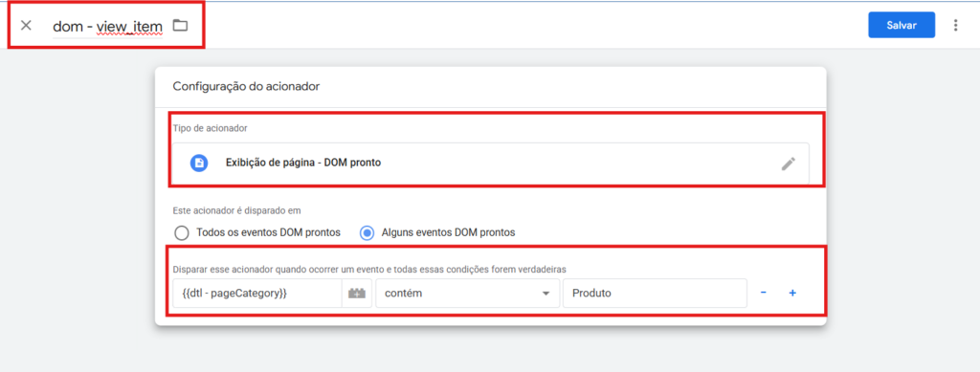The image size is (980, 372).
Task: Open the contém operator dropdown
Action: coord(467,293)
